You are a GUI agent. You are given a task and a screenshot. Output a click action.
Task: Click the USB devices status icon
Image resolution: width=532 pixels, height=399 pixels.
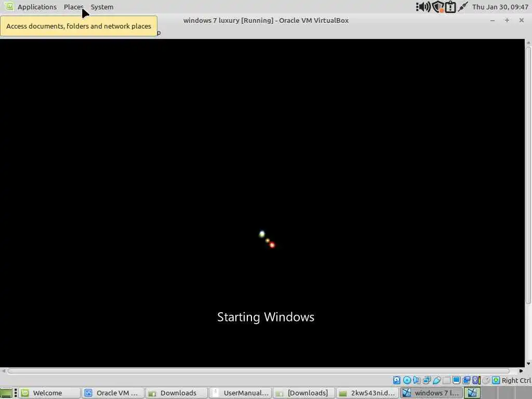(x=436, y=380)
